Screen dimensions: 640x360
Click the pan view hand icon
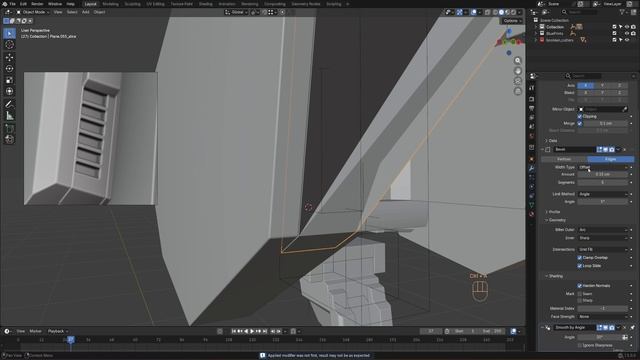[x=518, y=71]
